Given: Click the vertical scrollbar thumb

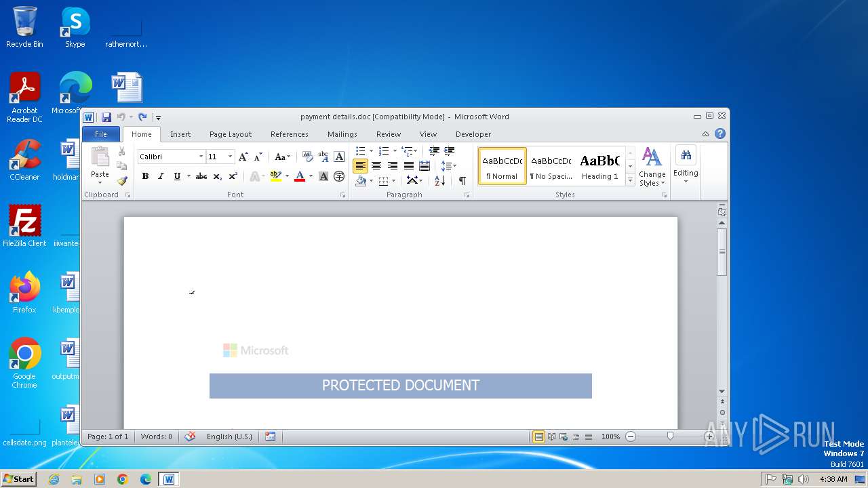Looking at the screenshot, I should (x=722, y=252).
